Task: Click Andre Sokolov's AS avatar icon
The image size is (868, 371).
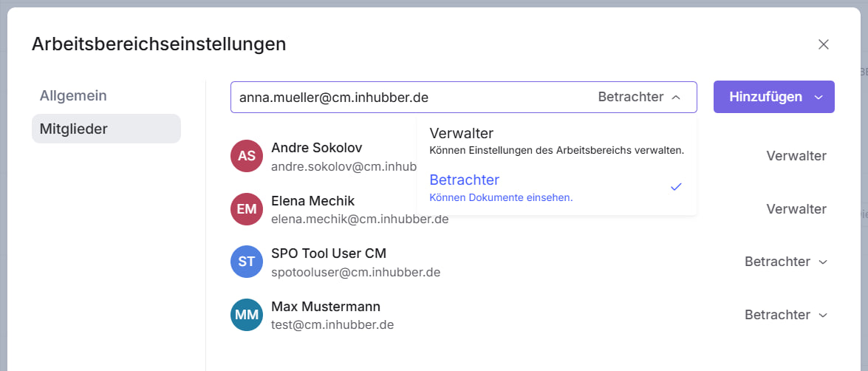Action: [247, 156]
